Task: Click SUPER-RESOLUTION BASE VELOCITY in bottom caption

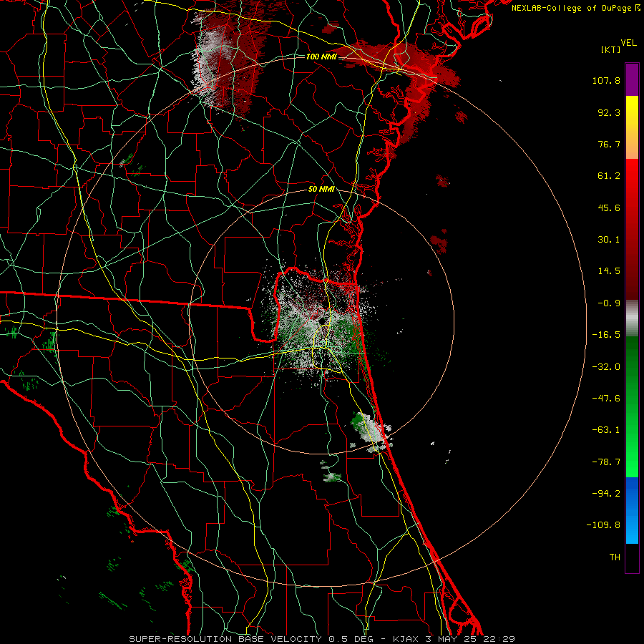Action: pyautogui.click(x=225, y=639)
